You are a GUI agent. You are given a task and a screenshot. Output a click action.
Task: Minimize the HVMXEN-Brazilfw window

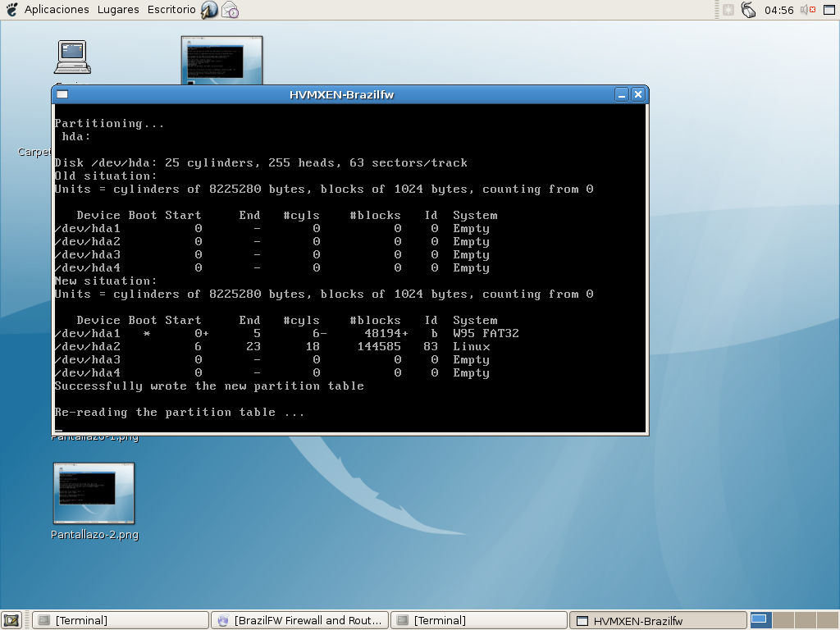click(x=622, y=94)
